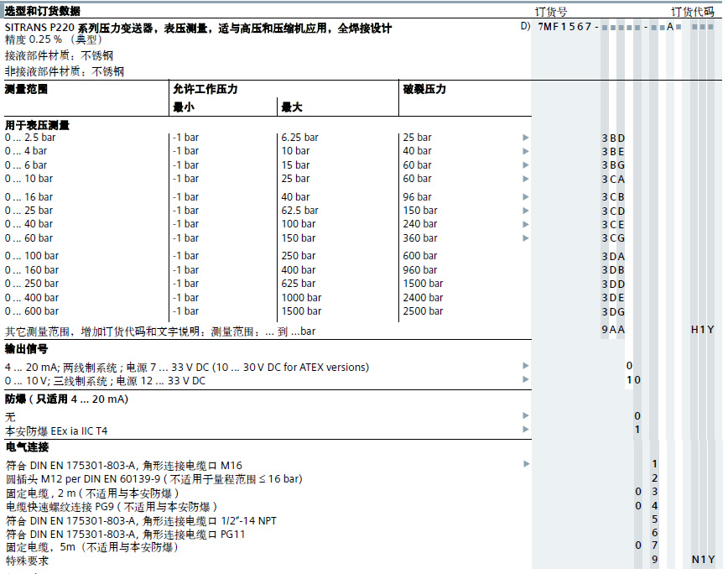The height and width of the screenshot is (574, 728).
Task: Select the 测量范围 column header
Action: point(26,89)
